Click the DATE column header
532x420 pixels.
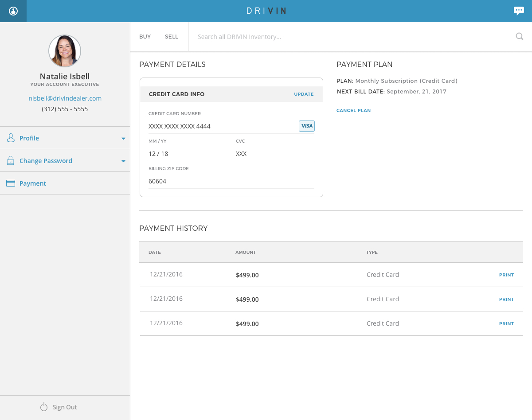pyautogui.click(x=155, y=252)
